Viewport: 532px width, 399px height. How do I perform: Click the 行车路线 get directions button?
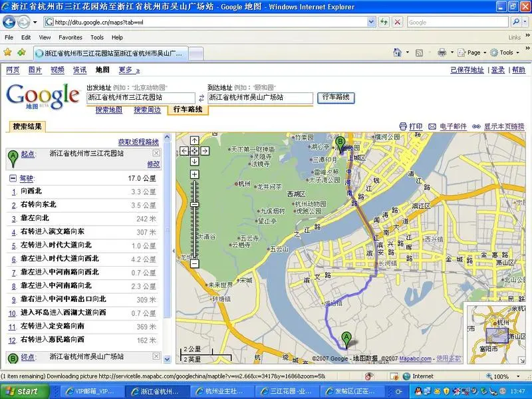336,97
